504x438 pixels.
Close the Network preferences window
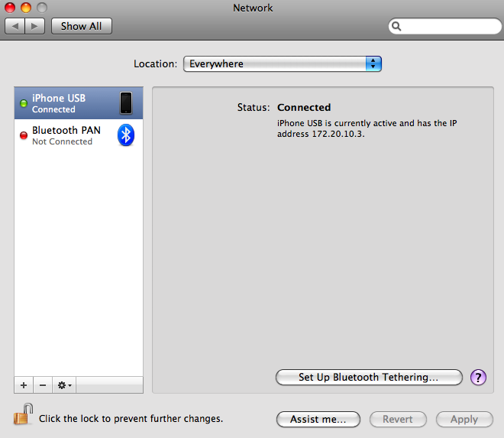[9, 8]
